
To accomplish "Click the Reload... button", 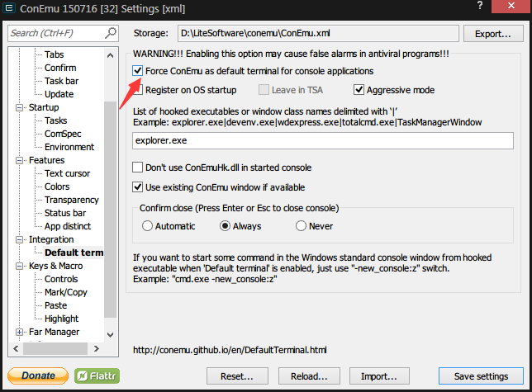I will pyautogui.click(x=309, y=376).
